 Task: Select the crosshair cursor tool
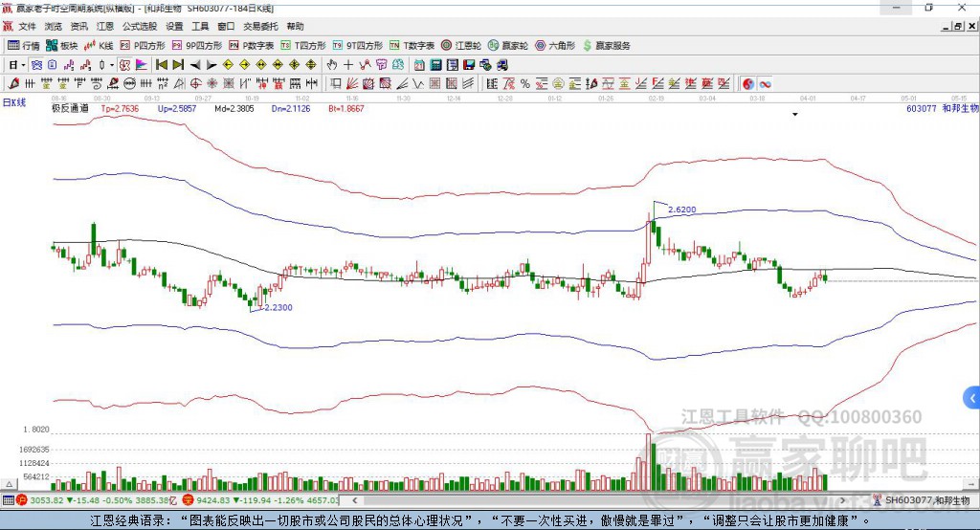pyautogui.click(x=348, y=65)
